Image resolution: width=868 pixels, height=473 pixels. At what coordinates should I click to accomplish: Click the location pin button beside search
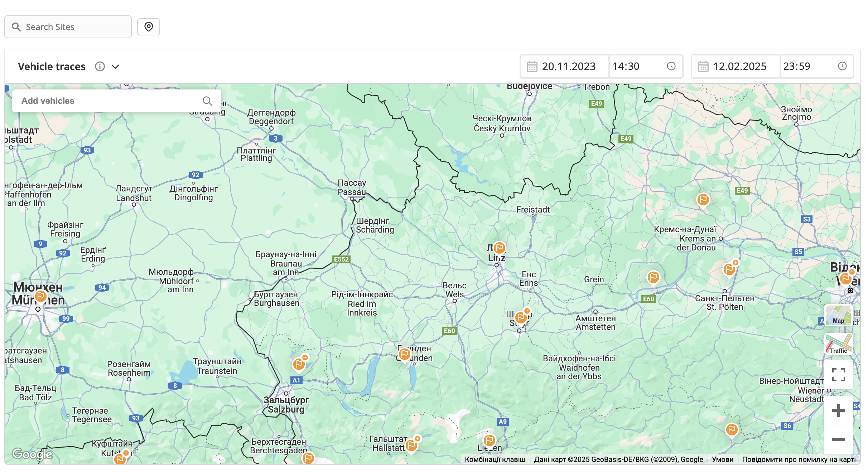tap(149, 27)
